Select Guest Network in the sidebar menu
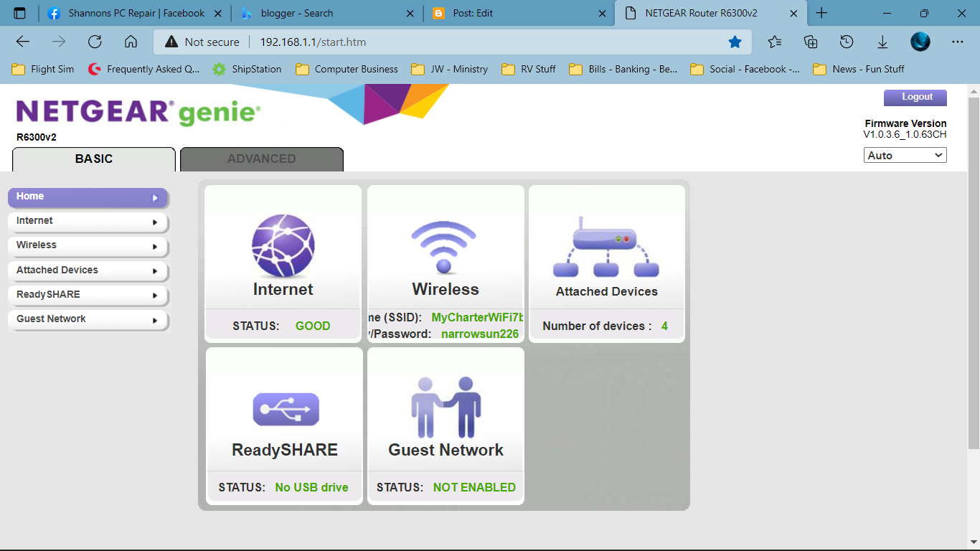The width and height of the screenshot is (980, 551). (88, 319)
